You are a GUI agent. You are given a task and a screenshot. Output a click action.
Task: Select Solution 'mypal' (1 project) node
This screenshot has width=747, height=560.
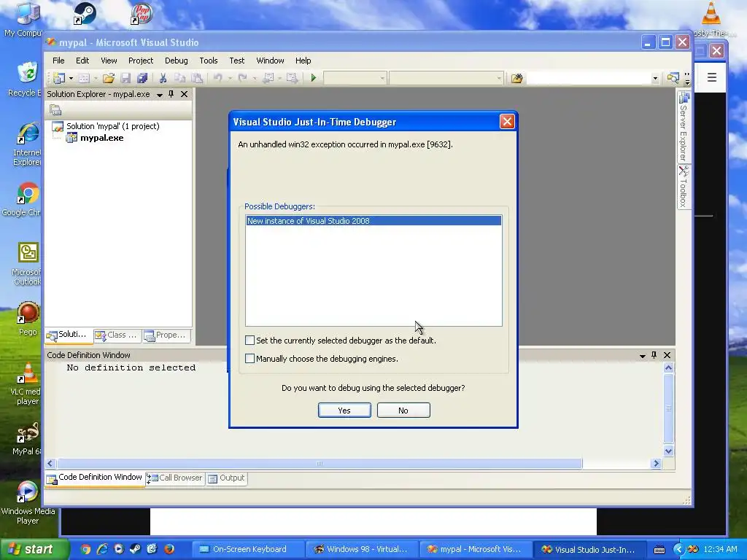[x=113, y=126]
